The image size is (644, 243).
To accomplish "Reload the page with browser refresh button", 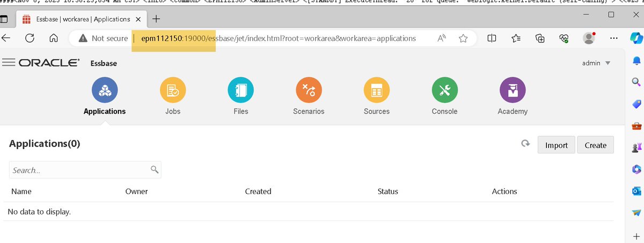I will [30, 38].
